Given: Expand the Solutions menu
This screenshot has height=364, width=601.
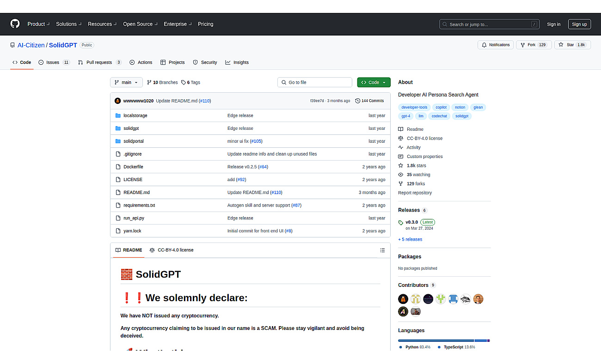Looking at the screenshot, I should point(69,24).
